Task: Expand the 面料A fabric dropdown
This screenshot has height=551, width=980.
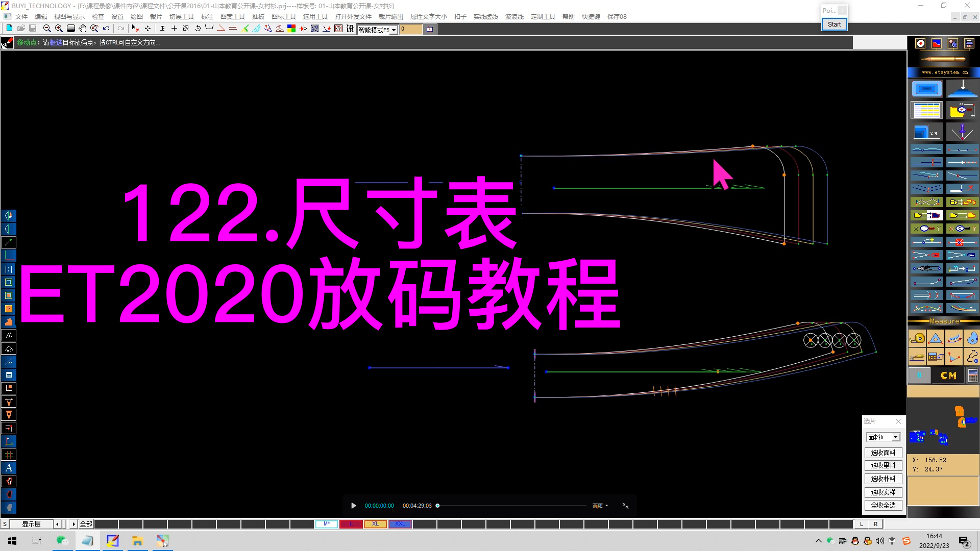Action: coord(895,437)
